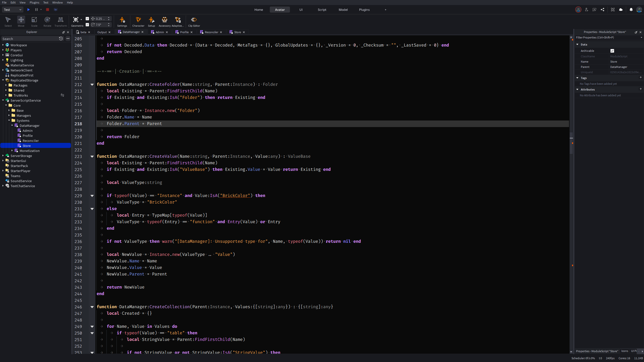Close the Admin script tab

(167, 32)
